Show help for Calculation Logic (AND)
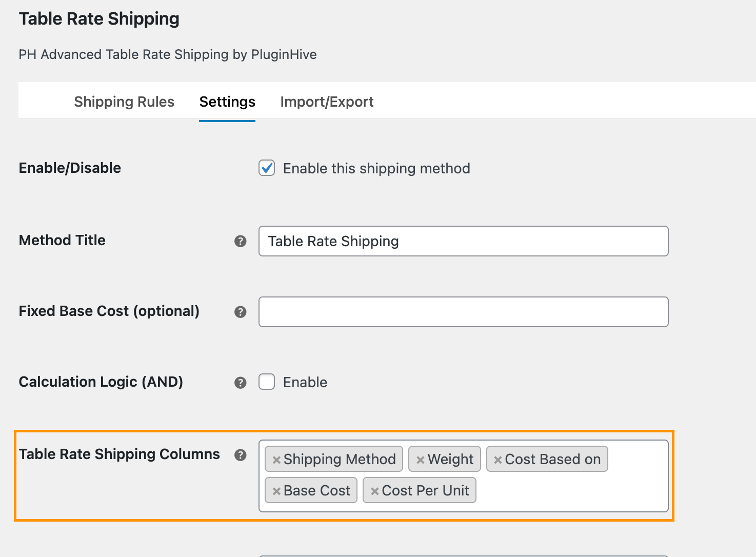The image size is (756, 557). pos(240,383)
